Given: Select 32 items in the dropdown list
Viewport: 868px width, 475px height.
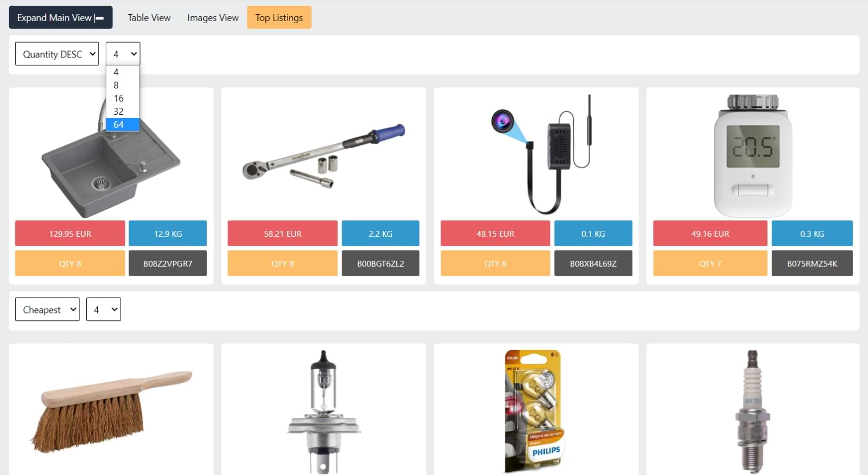Looking at the screenshot, I should pyautogui.click(x=123, y=112).
